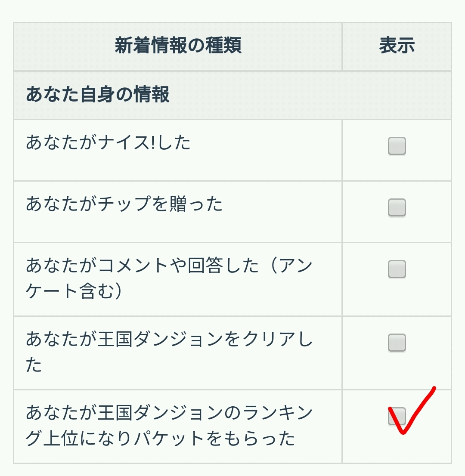Select the 'あなた自身の情報' section header
465x476 pixels.
click(98, 95)
